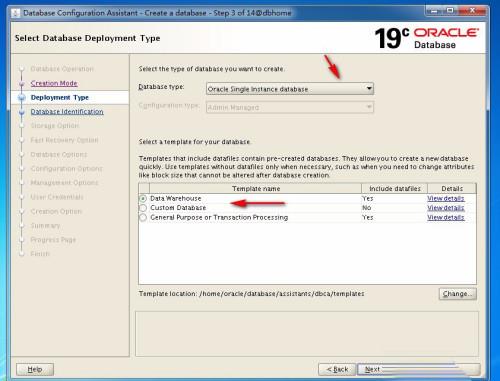Click the Include datafiles column header
The height and width of the screenshot is (381, 500).
[395, 189]
